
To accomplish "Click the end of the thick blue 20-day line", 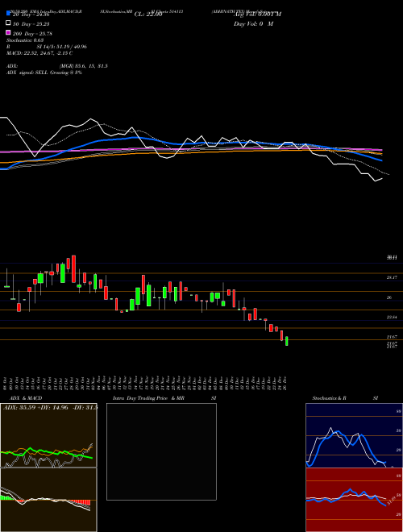I will (x=382, y=160).
